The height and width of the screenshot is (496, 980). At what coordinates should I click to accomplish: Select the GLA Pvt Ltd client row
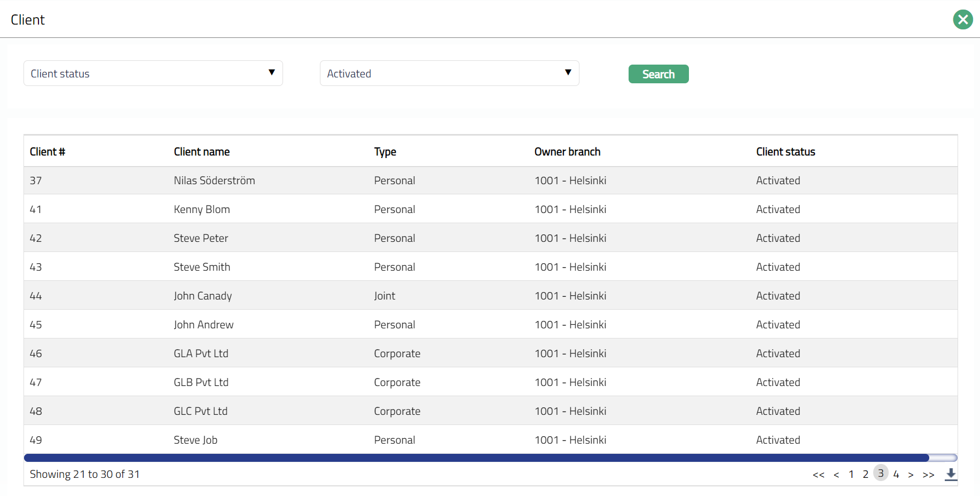coord(201,353)
